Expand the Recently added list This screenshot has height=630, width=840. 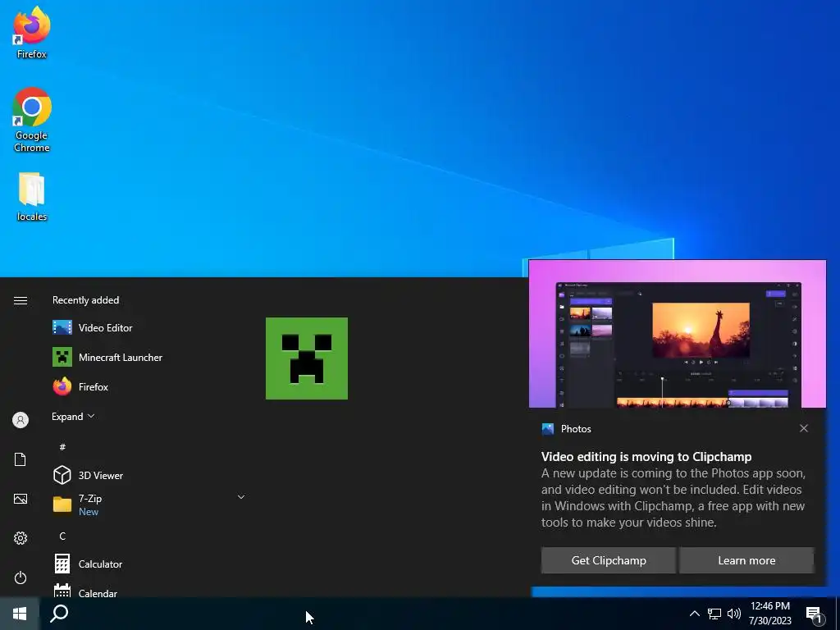(x=73, y=416)
